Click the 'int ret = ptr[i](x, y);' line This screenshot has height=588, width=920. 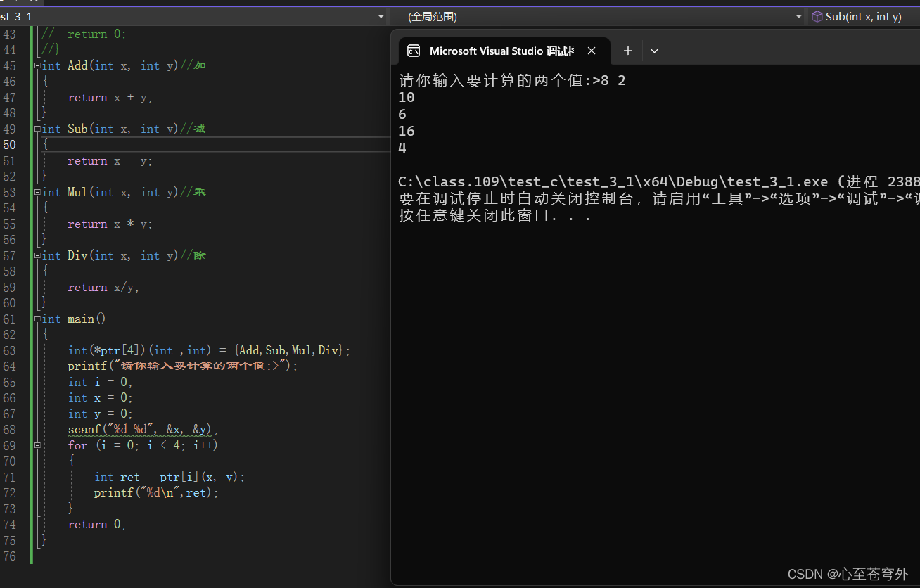tap(170, 477)
